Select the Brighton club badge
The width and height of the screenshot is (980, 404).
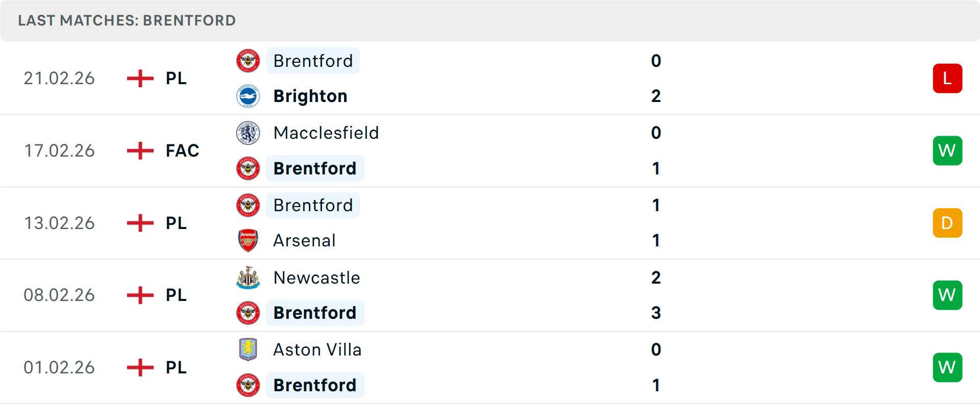point(248,96)
